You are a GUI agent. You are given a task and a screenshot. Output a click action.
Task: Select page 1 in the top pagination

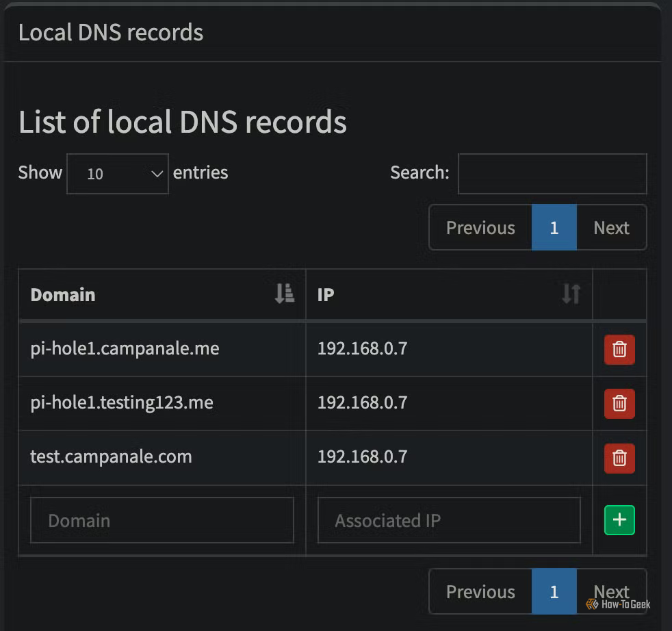(x=554, y=228)
